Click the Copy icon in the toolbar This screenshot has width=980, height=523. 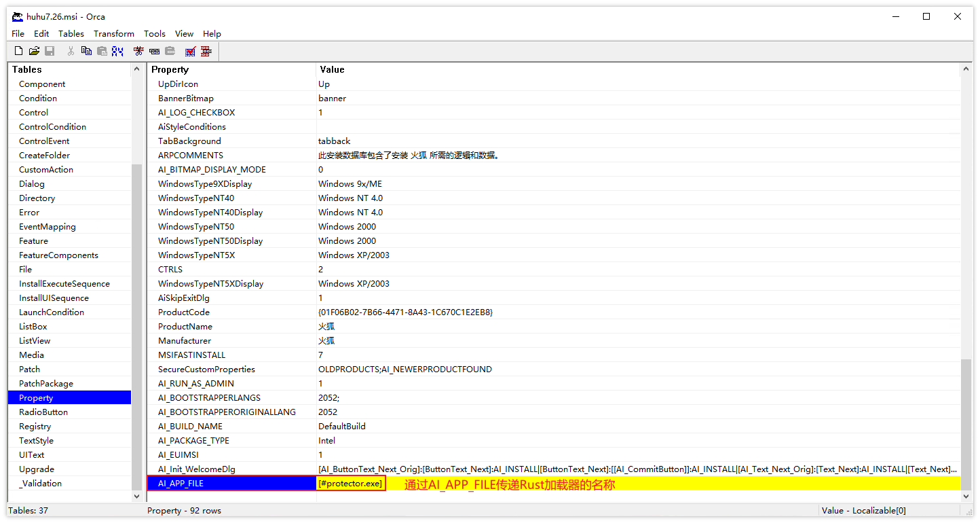coord(86,51)
